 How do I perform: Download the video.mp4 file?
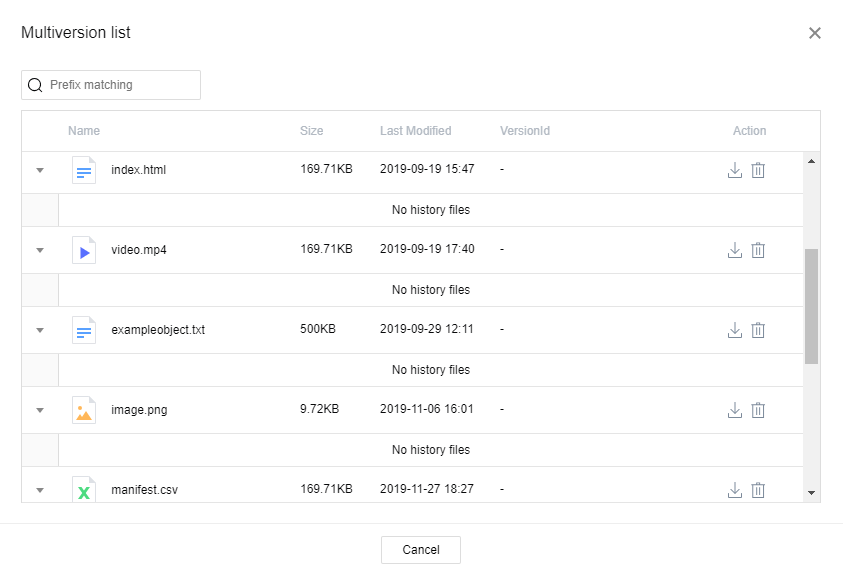(734, 250)
